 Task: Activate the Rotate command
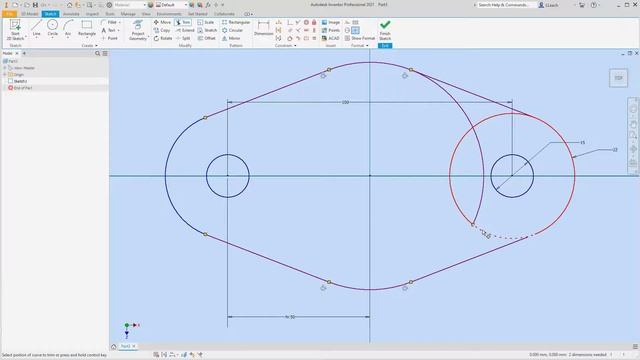coord(163,38)
